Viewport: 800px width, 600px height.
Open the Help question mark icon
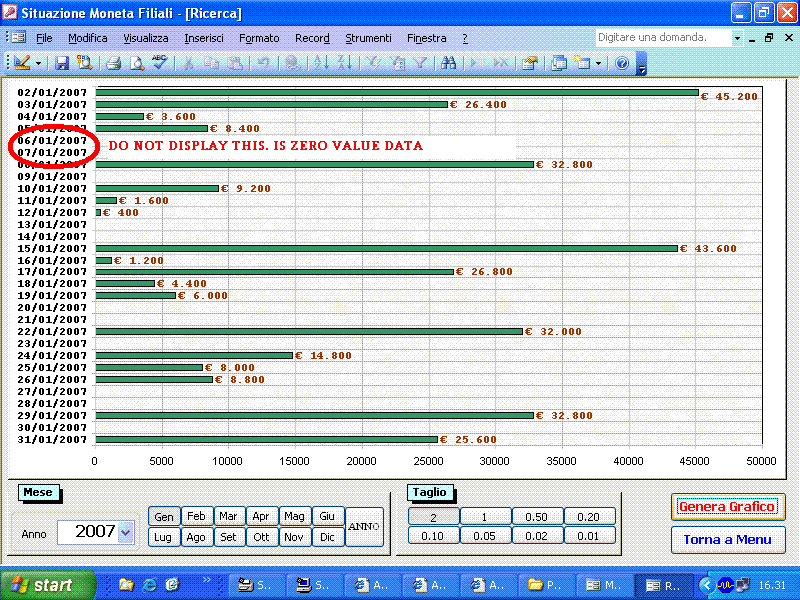[622, 63]
